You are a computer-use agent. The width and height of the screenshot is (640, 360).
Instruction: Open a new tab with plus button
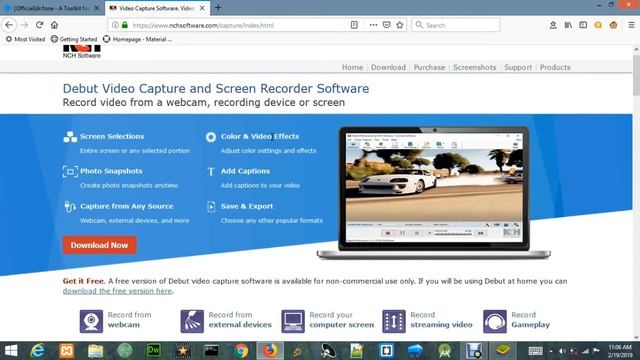pos(218,8)
